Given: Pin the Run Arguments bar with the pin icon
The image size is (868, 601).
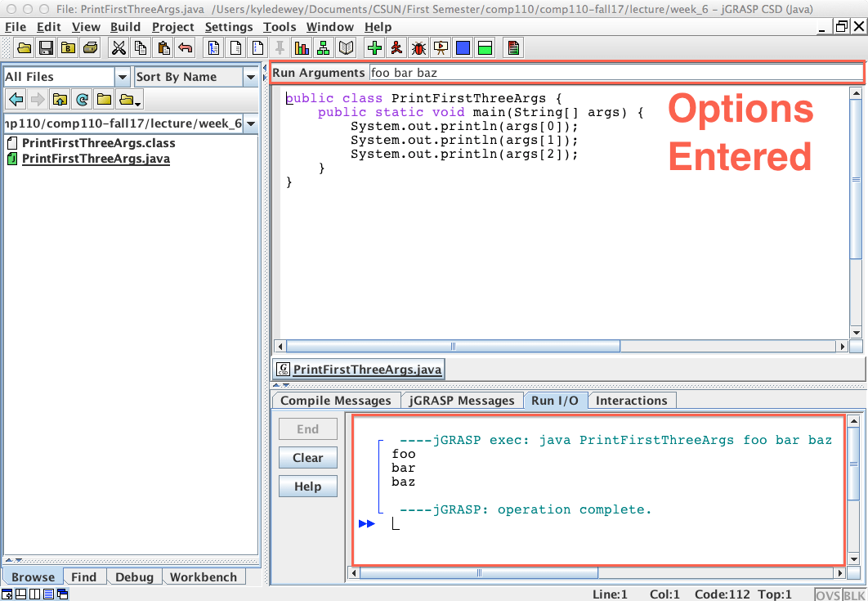Looking at the screenshot, I should click(x=279, y=47).
